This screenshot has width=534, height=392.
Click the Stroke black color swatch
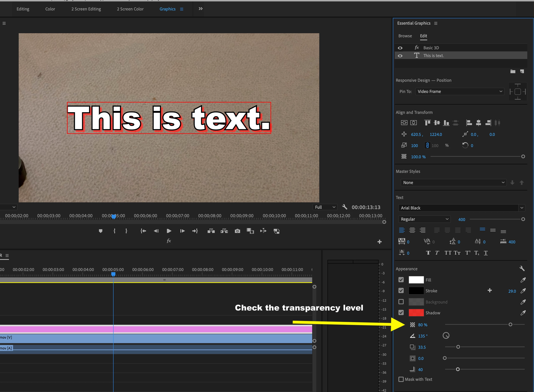416,291
